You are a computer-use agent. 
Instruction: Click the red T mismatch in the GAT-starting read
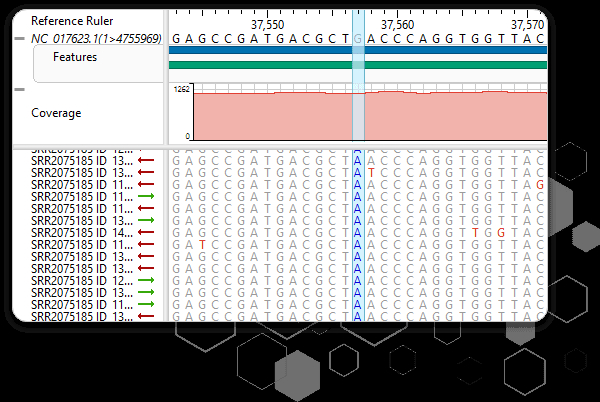(202, 245)
